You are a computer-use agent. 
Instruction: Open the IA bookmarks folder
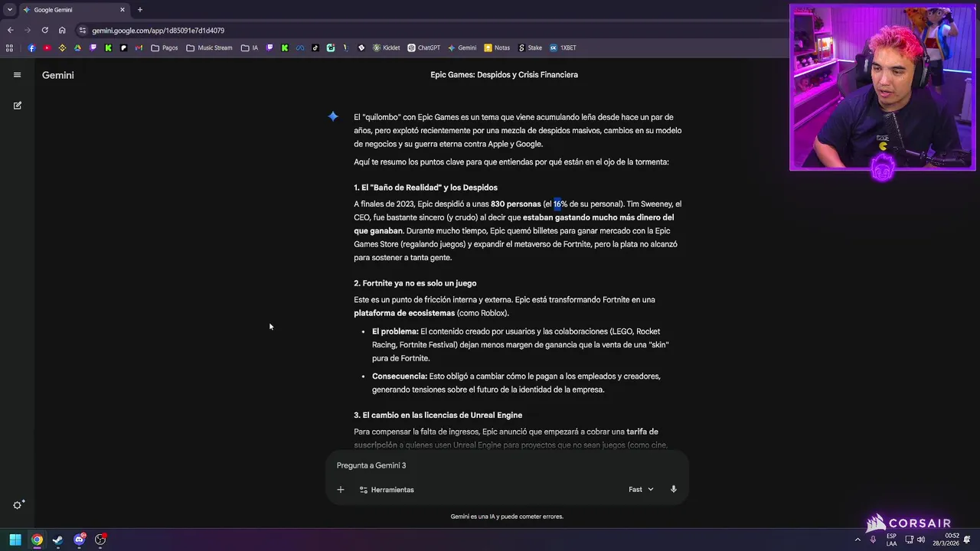pos(250,47)
